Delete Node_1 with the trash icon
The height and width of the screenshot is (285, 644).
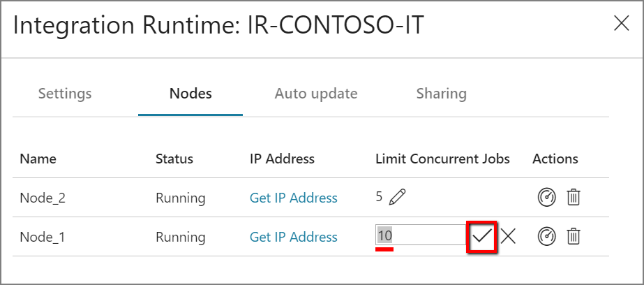(573, 237)
